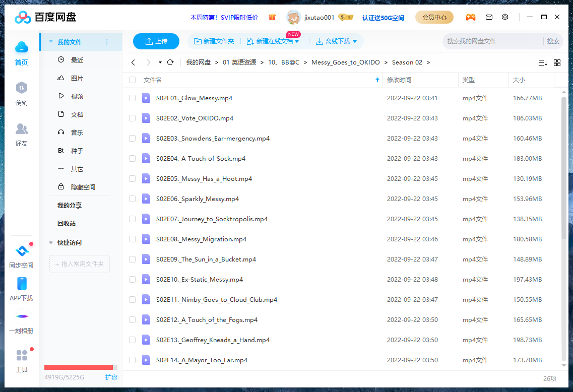Check the box for S02E14._A_Mayor_Too_Far.mp4

tap(132, 360)
